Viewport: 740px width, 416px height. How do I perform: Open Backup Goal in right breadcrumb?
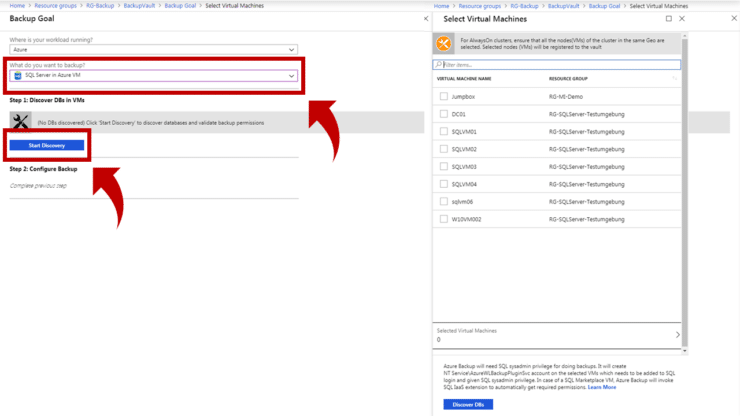point(605,6)
